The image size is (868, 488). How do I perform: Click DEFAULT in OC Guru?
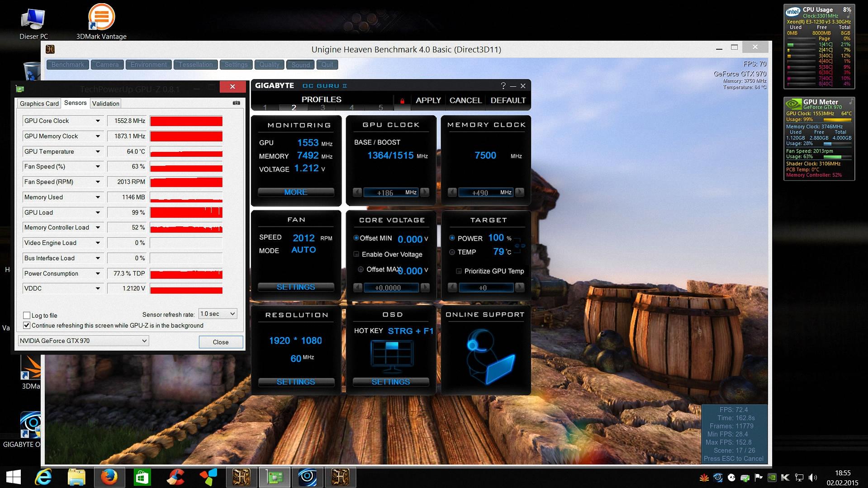(508, 100)
